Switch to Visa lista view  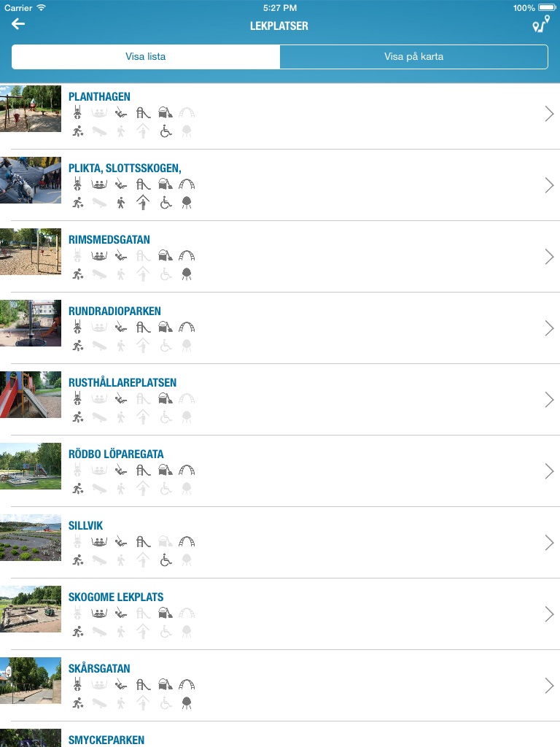tap(146, 57)
